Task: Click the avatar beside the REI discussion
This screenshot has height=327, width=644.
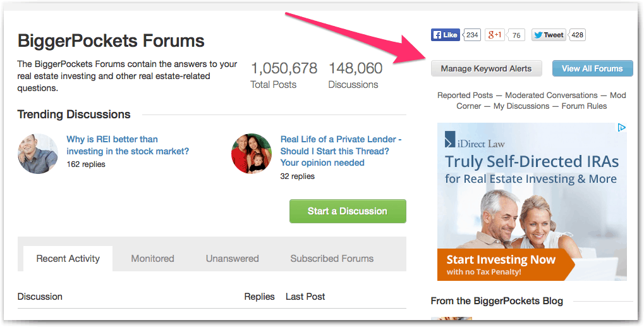Action: pyautogui.click(x=38, y=154)
